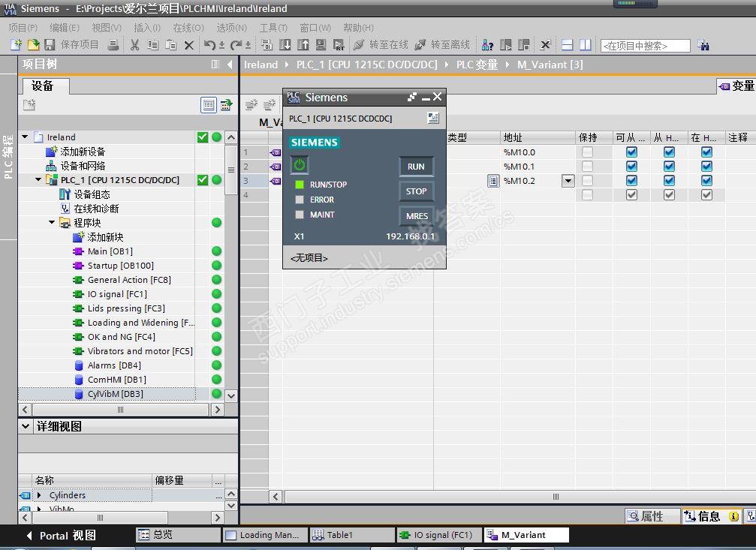
Task: Click 转至离线 go offline button
Action: point(442,45)
